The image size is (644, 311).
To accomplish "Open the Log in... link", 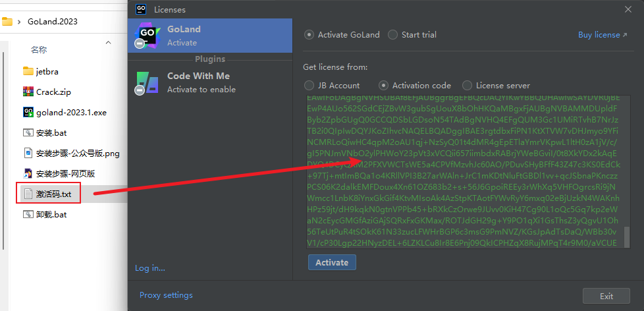I will (150, 268).
